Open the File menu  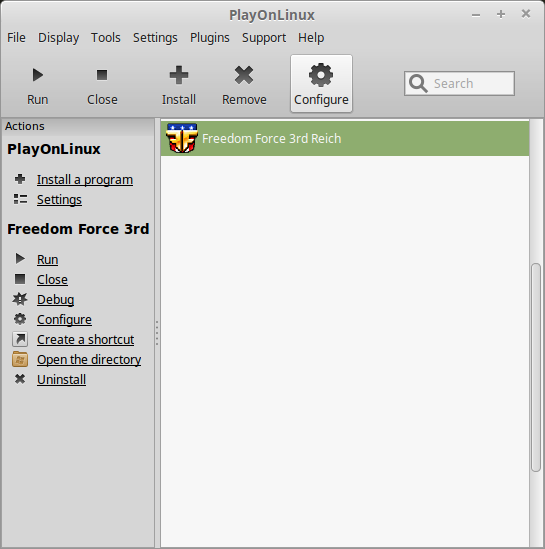pyautogui.click(x=16, y=37)
